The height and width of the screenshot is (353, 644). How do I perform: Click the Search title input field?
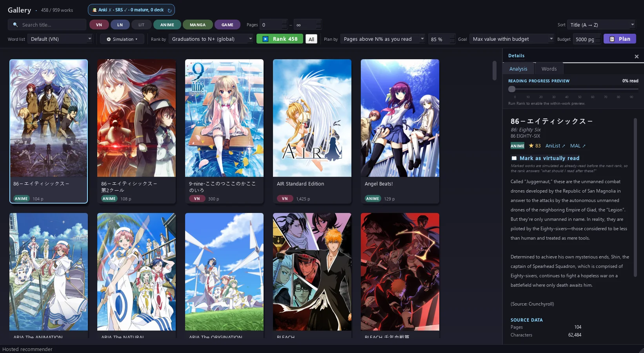tap(47, 25)
